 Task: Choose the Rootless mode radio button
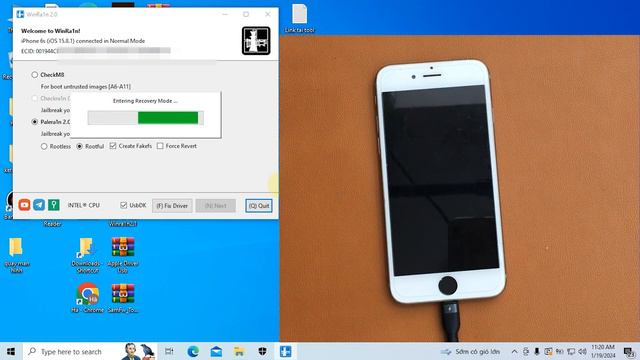tap(44, 146)
